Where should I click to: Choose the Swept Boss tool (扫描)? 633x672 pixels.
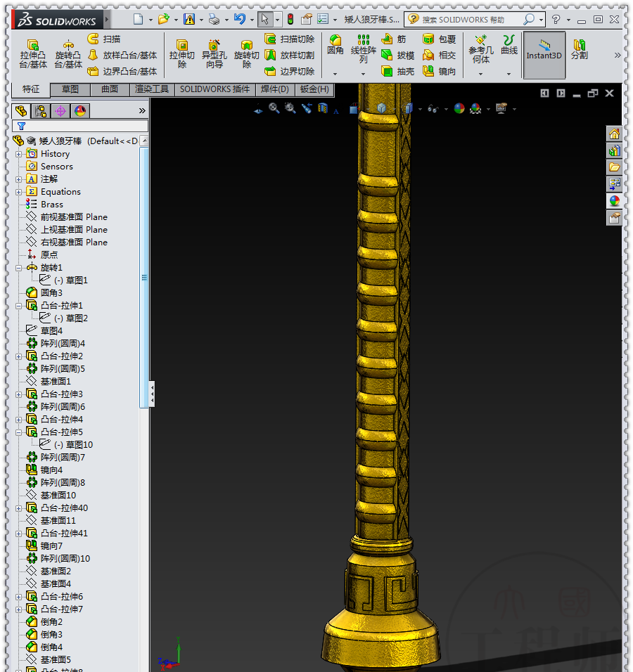[104, 39]
